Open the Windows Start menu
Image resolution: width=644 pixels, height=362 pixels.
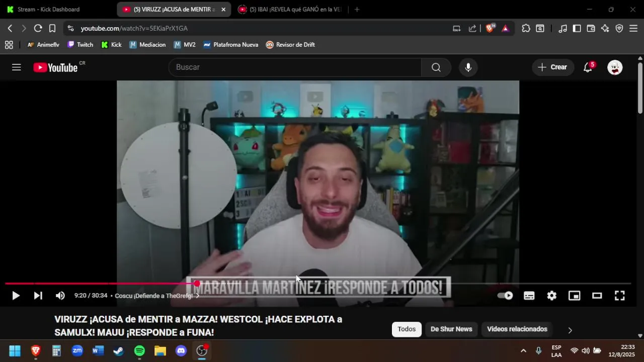tap(15, 351)
